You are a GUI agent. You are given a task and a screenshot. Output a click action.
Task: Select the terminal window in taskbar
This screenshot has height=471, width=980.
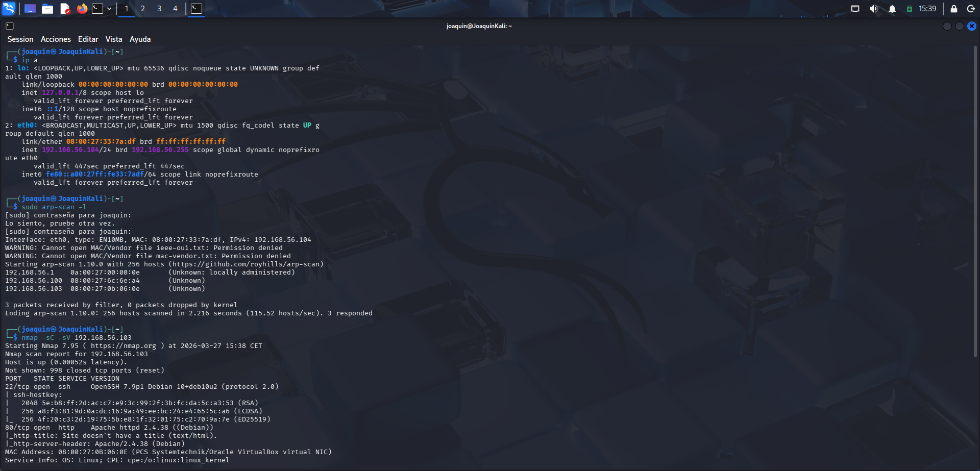pyautogui.click(x=197, y=9)
